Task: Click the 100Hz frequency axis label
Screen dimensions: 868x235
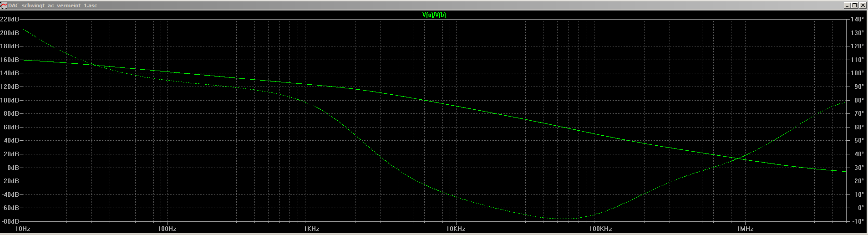Action: (x=167, y=229)
